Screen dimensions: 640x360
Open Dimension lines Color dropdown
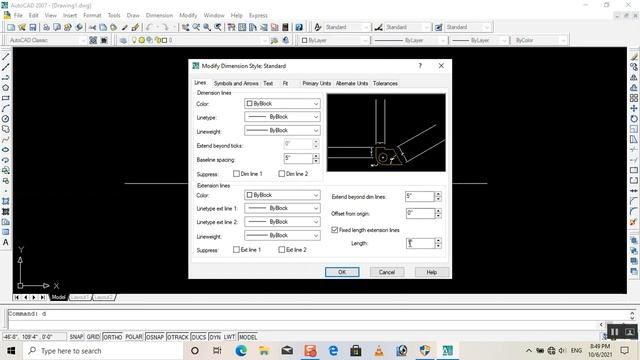pyautogui.click(x=282, y=104)
